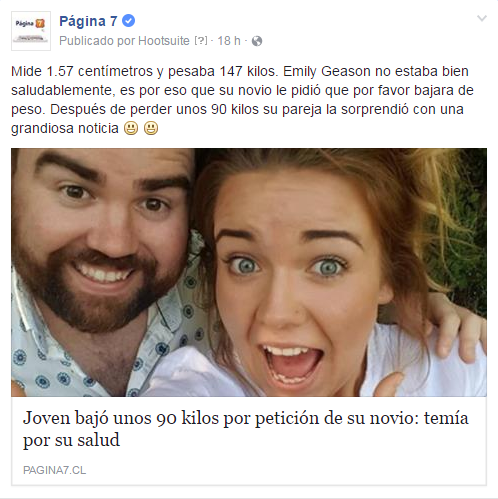
Task: Click the globe public audience icon
Action: coord(257,41)
